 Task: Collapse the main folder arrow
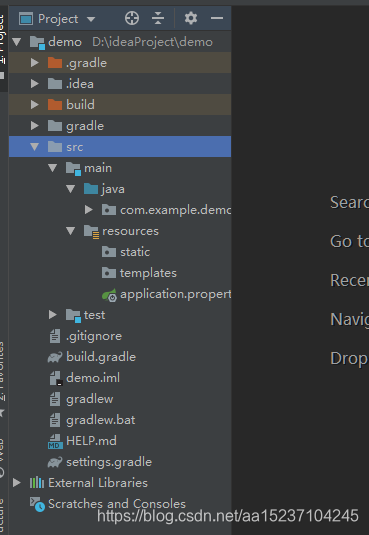pos(53,168)
